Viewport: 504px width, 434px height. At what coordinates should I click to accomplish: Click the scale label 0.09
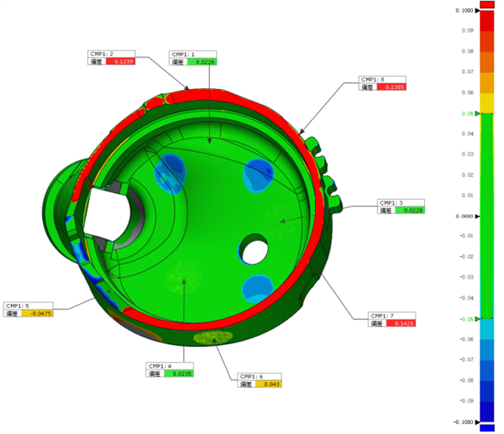(x=468, y=30)
